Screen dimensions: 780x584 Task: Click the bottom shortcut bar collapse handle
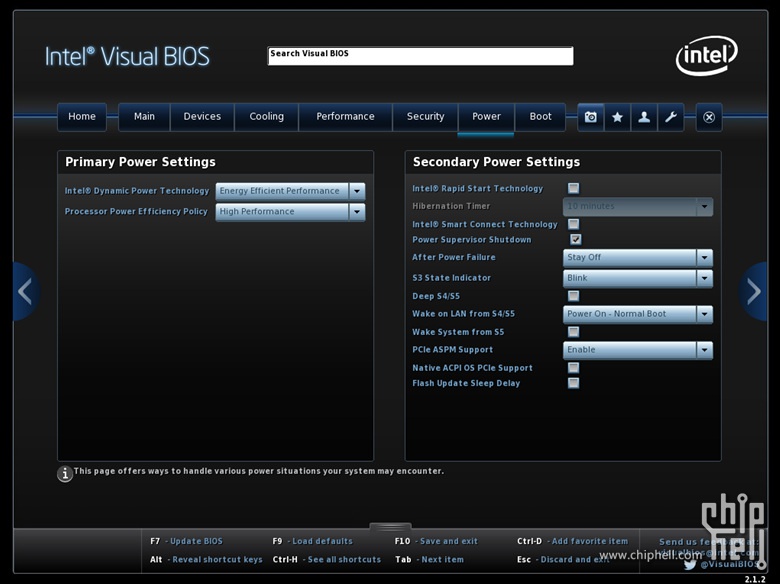[390, 526]
